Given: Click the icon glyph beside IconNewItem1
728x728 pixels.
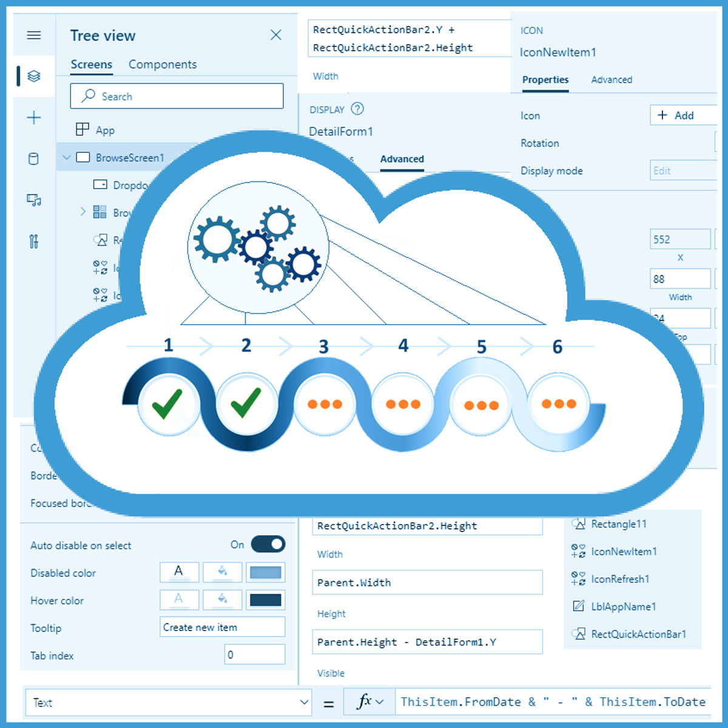Looking at the screenshot, I should pyautogui.click(x=578, y=551).
